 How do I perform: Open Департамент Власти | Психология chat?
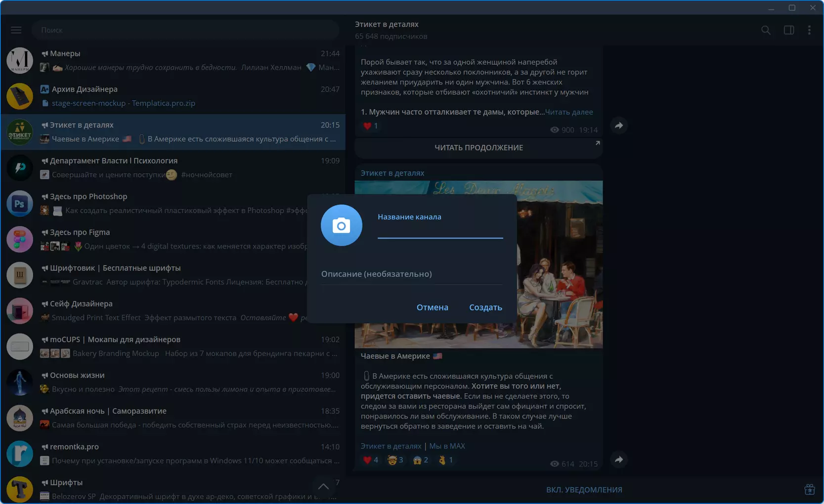tap(173, 168)
